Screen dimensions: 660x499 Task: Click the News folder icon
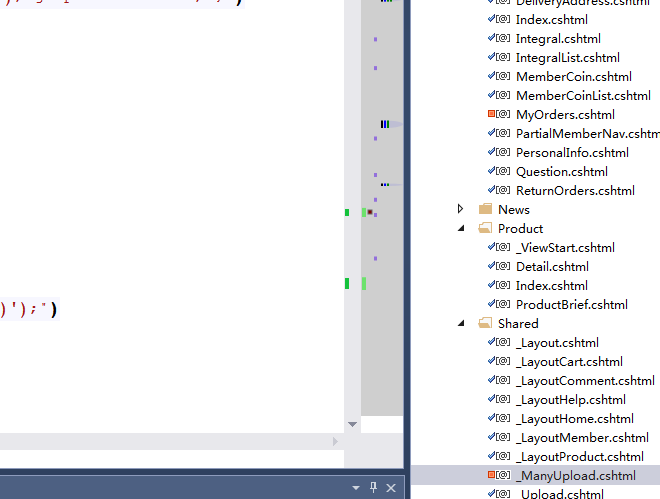[x=485, y=209]
